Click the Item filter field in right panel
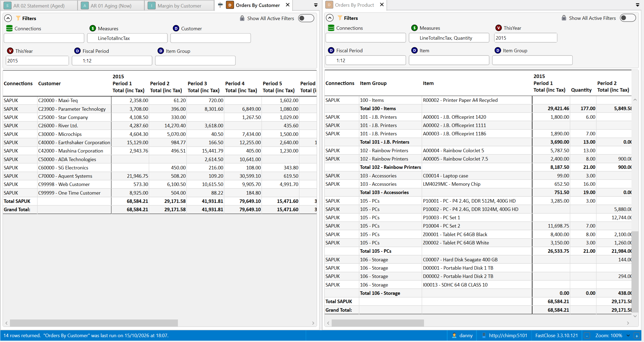 click(x=449, y=60)
